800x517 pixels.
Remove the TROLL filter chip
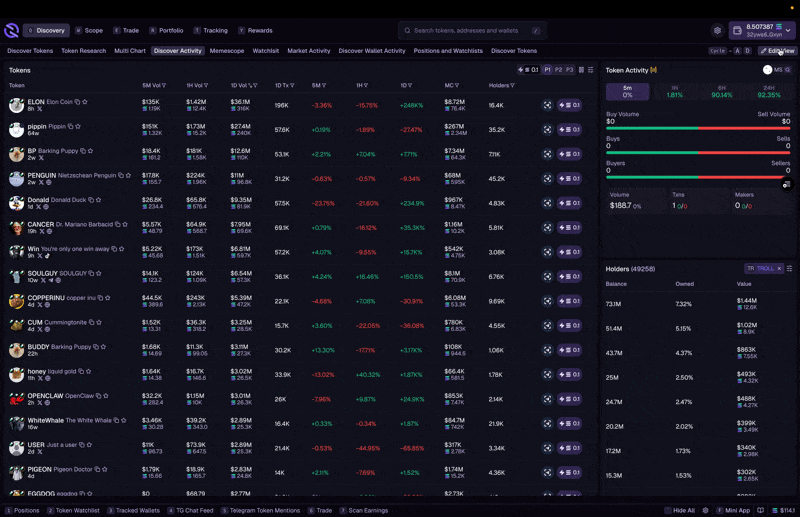point(779,268)
